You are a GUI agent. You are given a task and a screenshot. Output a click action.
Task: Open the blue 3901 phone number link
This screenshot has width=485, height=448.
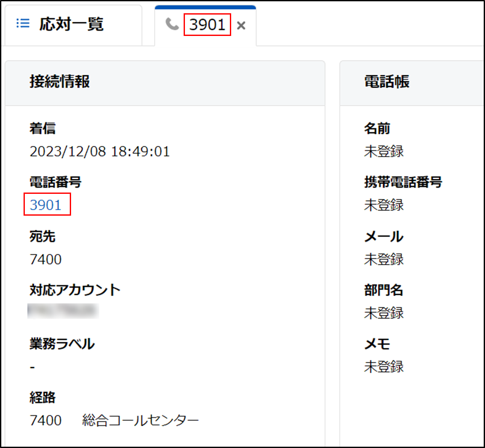pyautogui.click(x=46, y=205)
